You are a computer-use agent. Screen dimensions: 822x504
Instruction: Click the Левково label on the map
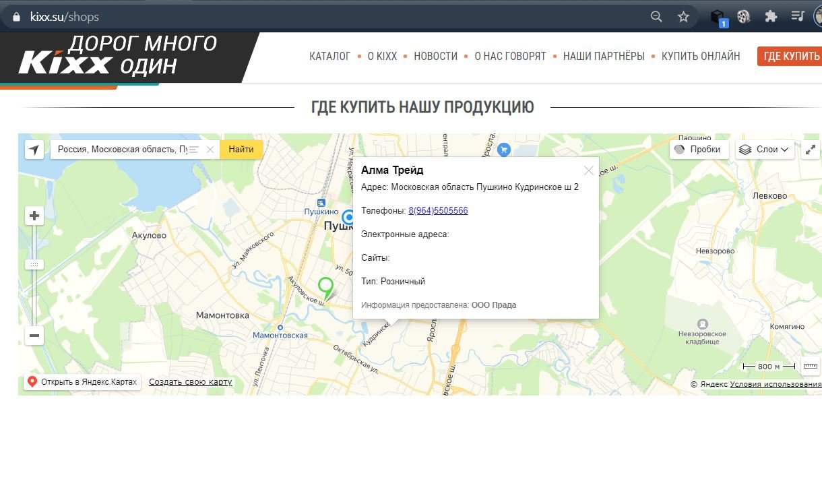pos(769,196)
